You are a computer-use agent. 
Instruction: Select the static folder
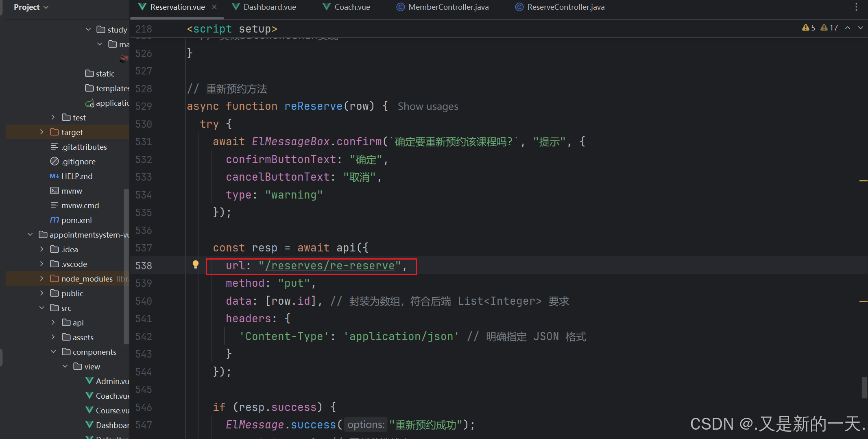click(100, 74)
